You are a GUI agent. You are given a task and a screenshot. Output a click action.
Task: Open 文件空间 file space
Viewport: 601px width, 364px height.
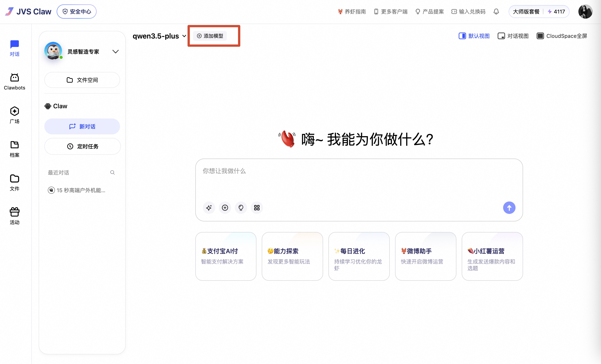pyautogui.click(x=82, y=80)
